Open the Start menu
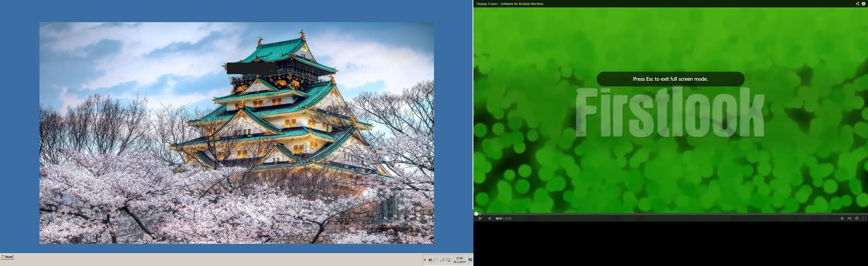Viewport: 868px width, 266px height. 7,257
